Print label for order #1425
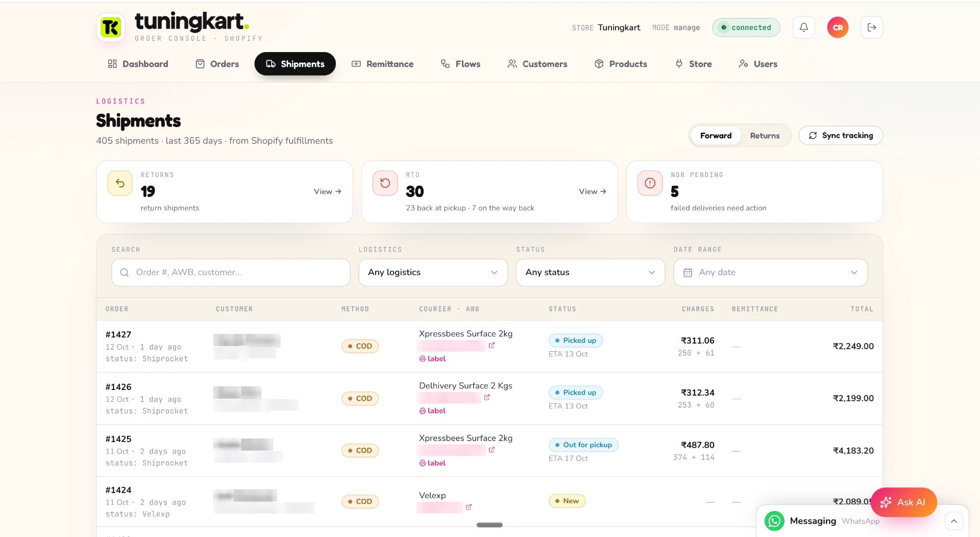980x537 pixels. (432, 463)
